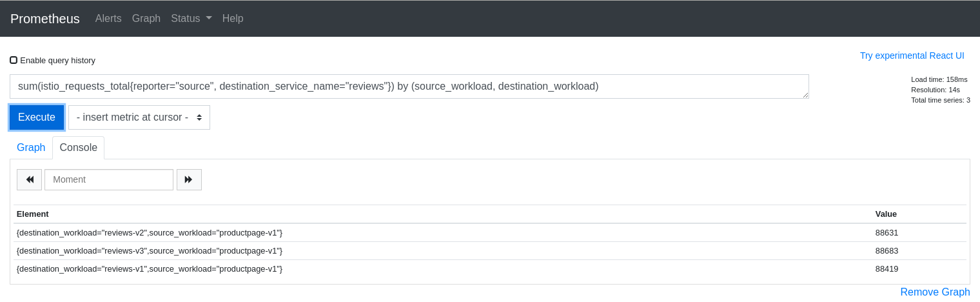Select the Console tab
This screenshot has width=980, height=302.
pyautogui.click(x=78, y=148)
